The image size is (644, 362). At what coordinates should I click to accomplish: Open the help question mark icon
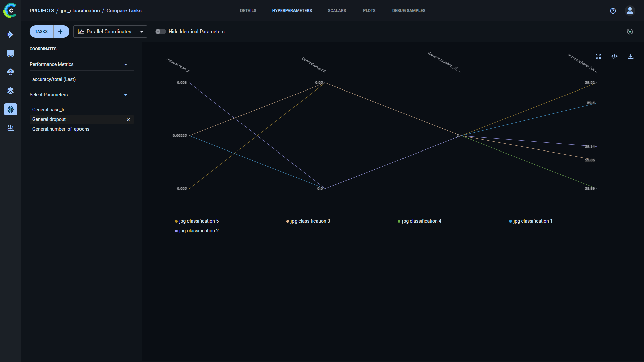(x=613, y=11)
